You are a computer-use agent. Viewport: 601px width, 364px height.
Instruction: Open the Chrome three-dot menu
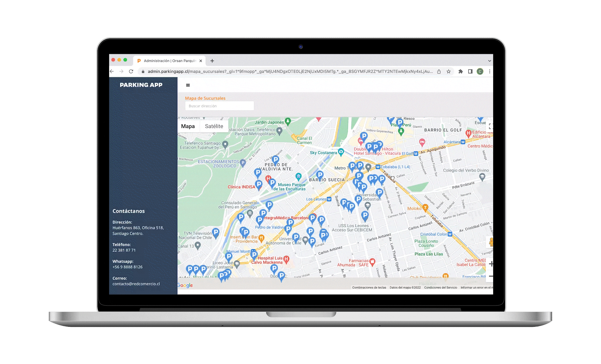click(x=490, y=72)
